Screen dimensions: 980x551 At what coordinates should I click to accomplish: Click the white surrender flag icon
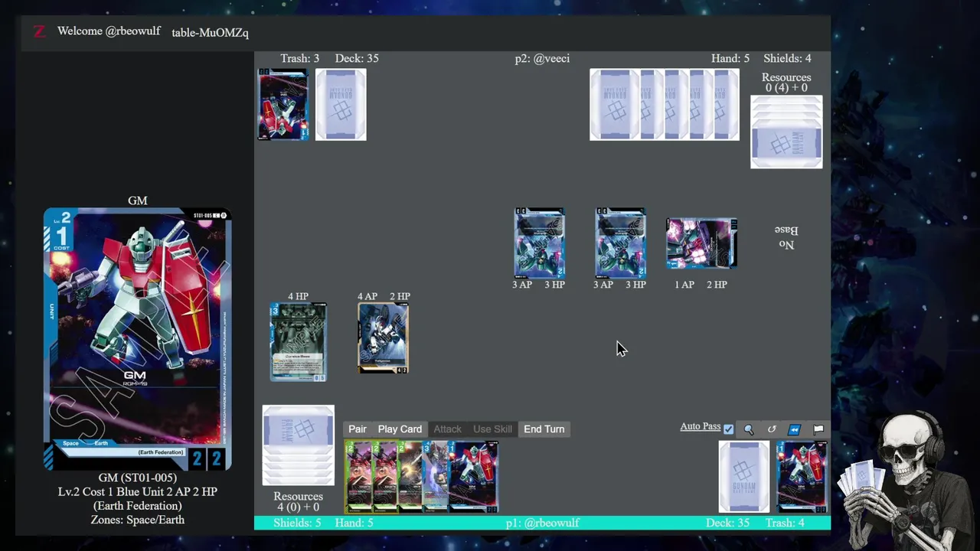(x=818, y=429)
